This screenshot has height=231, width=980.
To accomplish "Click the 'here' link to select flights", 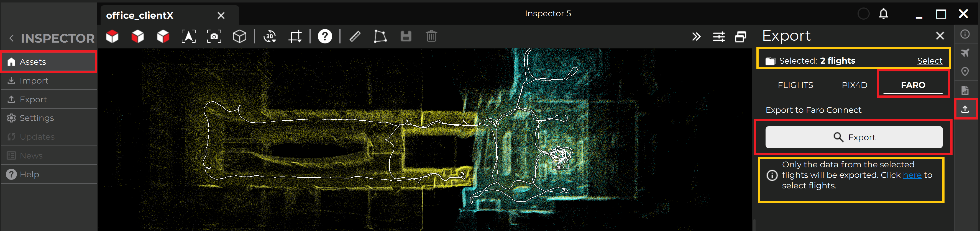I will click(912, 175).
